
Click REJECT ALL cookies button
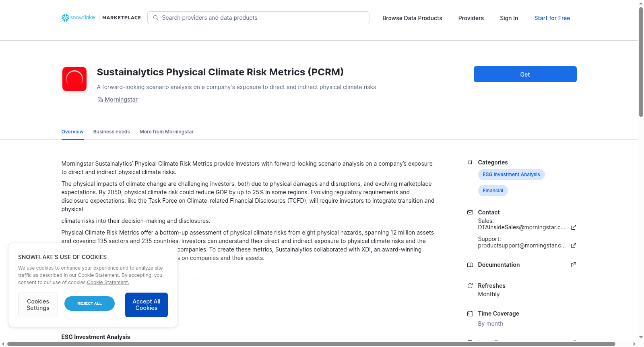[89, 303]
